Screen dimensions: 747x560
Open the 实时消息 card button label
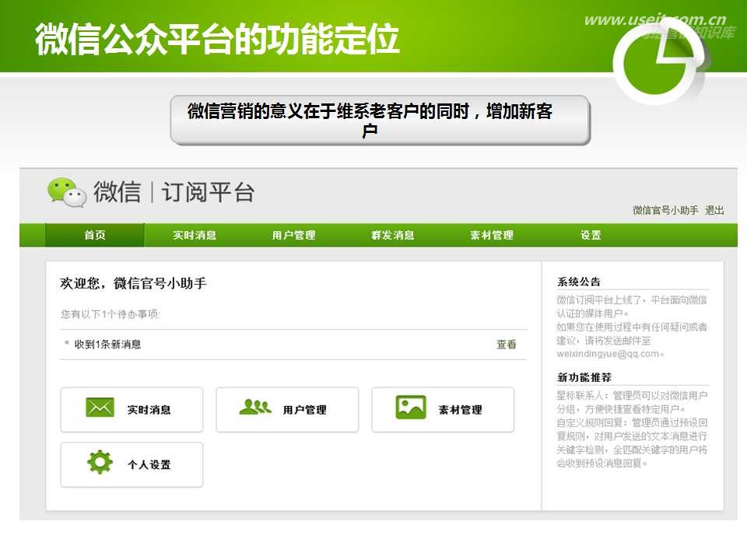[x=149, y=410]
